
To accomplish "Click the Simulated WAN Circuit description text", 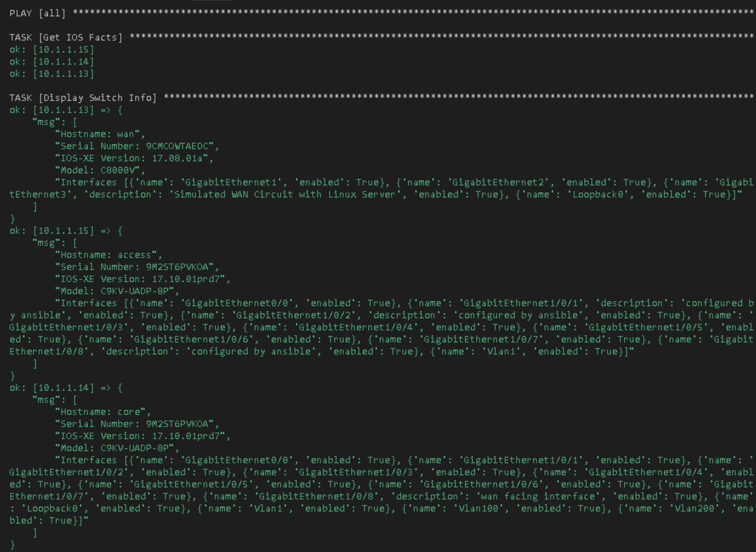I will pos(285,194).
